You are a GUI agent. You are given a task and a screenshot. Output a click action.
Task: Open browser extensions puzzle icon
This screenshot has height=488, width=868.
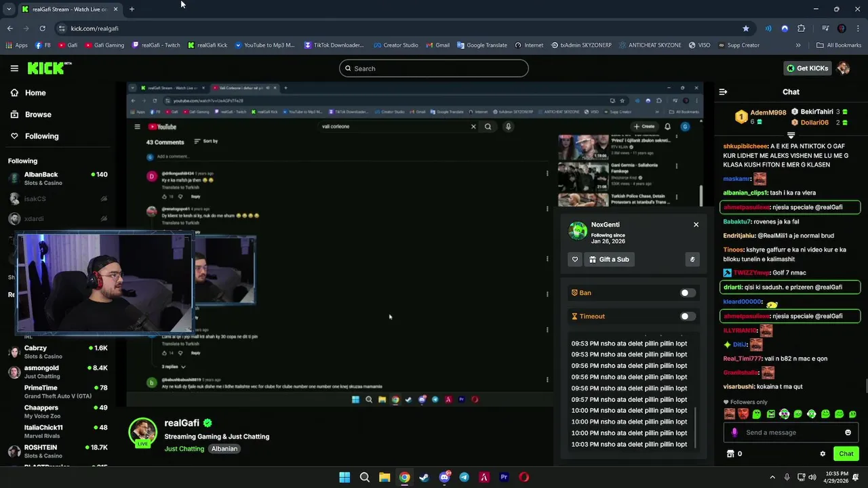point(802,28)
